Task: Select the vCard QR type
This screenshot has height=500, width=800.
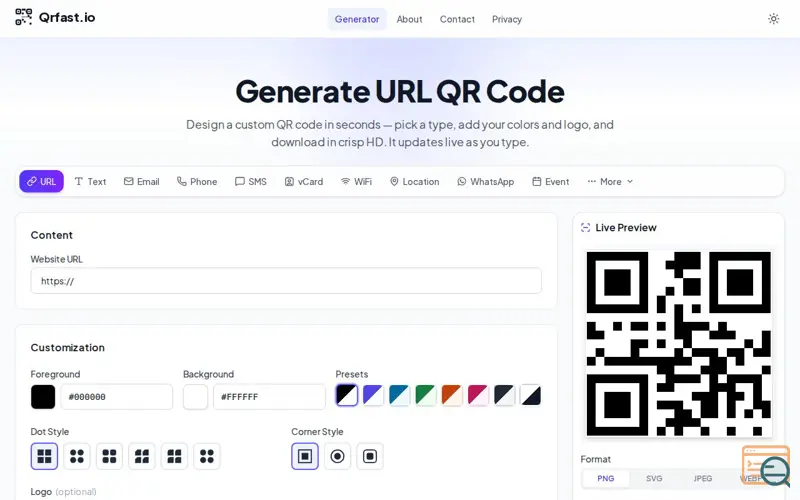Action: (304, 181)
